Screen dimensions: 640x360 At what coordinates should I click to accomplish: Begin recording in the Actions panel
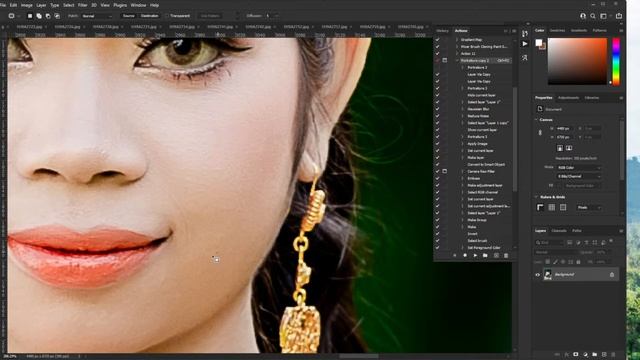(465, 256)
